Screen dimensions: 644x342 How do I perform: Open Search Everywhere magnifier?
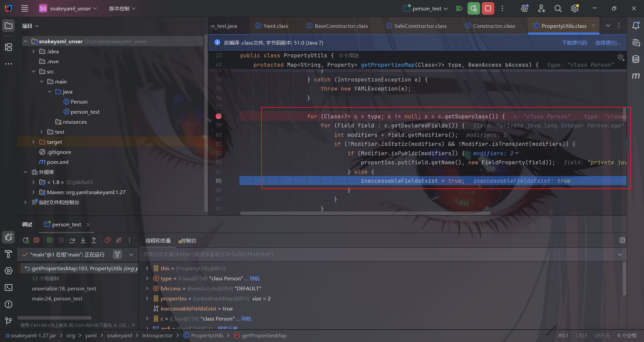click(x=558, y=8)
